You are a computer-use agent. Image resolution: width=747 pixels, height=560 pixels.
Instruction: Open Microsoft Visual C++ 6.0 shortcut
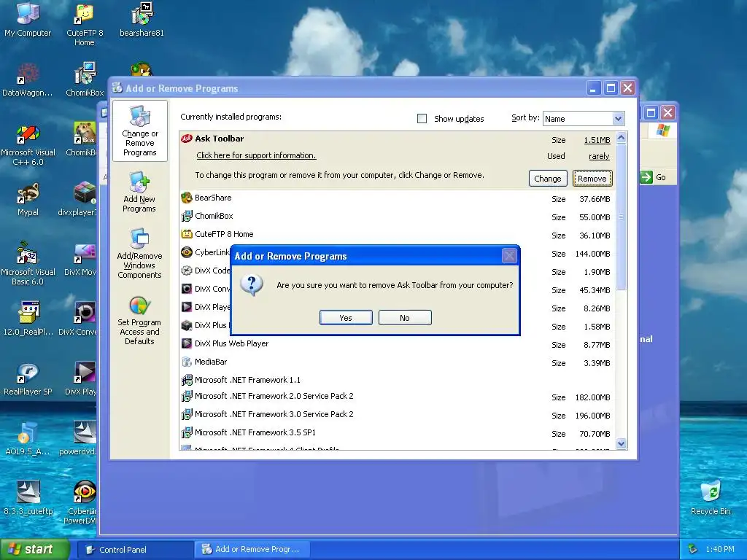pyautogui.click(x=28, y=144)
